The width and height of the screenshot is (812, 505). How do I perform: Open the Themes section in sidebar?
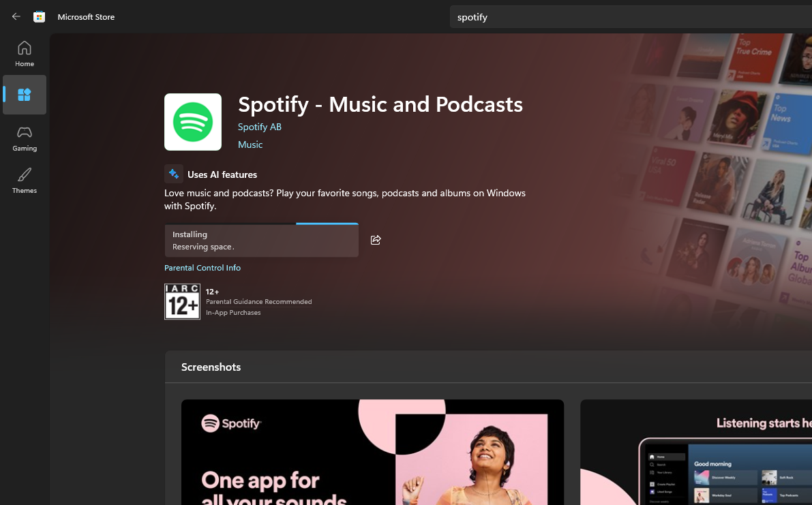point(25,181)
